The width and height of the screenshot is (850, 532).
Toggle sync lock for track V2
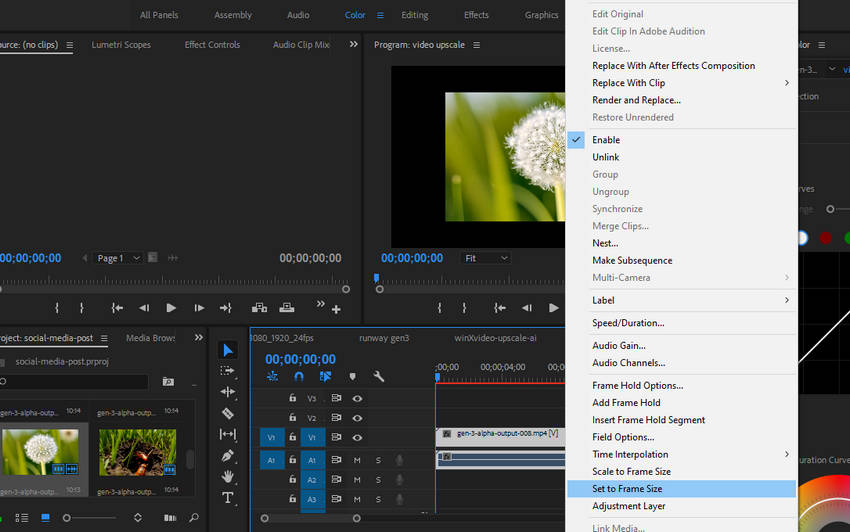pyautogui.click(x=336, y=418)
